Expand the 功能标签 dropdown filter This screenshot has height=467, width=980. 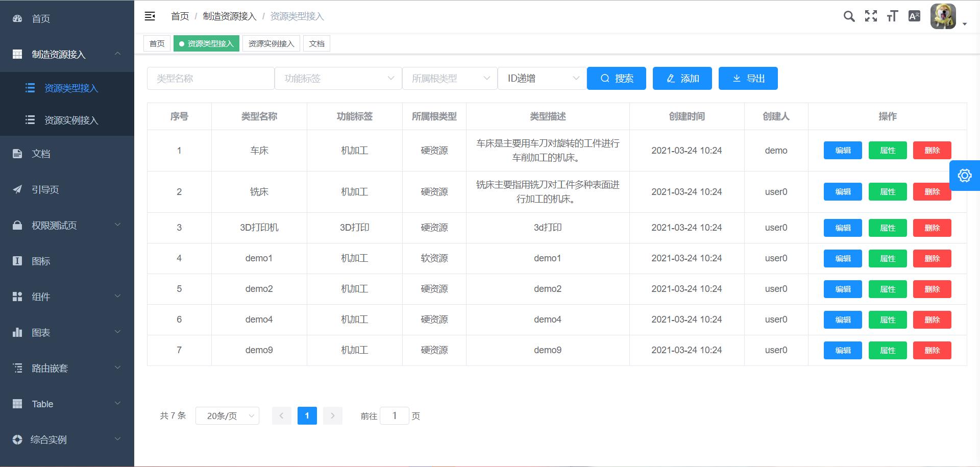tap(338, 79)
